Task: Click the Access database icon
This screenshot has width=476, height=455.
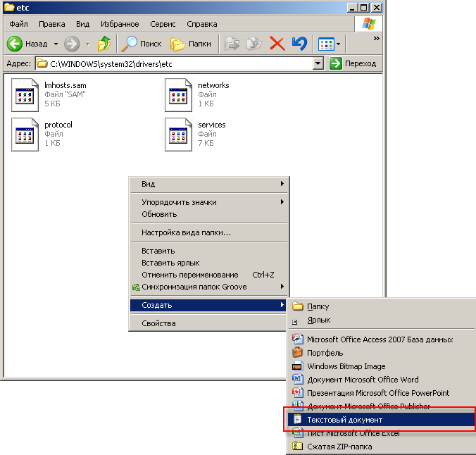Action: click(x=297, y=339)
